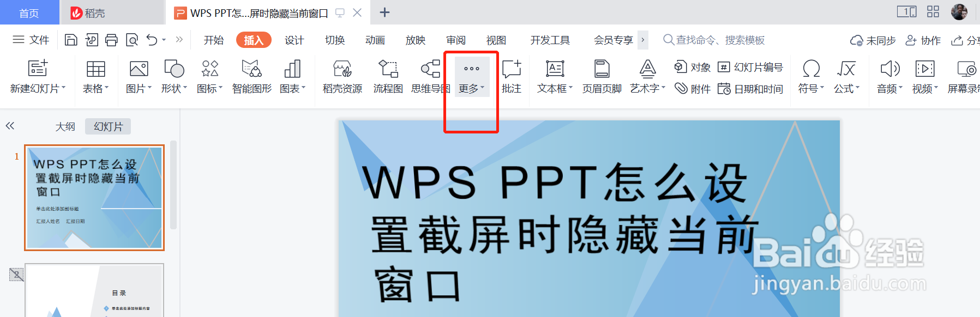Switch to the 设计 tab

[x=294, y=40]
